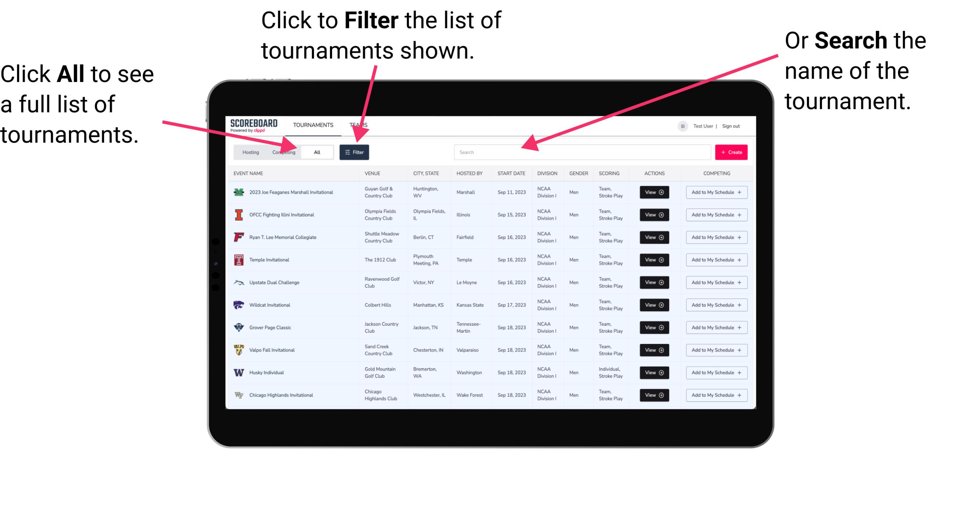Screen dimensions: 980x527
Task: Click the Illinois Fighting Illini team icon
Action: pos(239,215)
